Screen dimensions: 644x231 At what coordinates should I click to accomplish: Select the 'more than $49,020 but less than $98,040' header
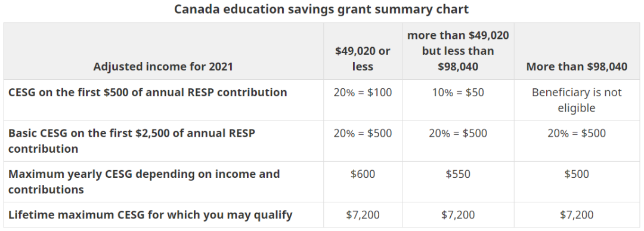click(x=458, y=51)
